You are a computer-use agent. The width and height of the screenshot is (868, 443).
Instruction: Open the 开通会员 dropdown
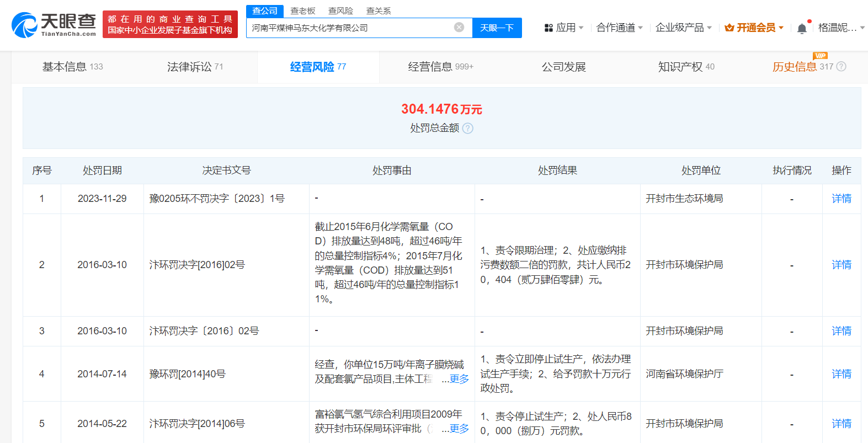coord(754,28)
